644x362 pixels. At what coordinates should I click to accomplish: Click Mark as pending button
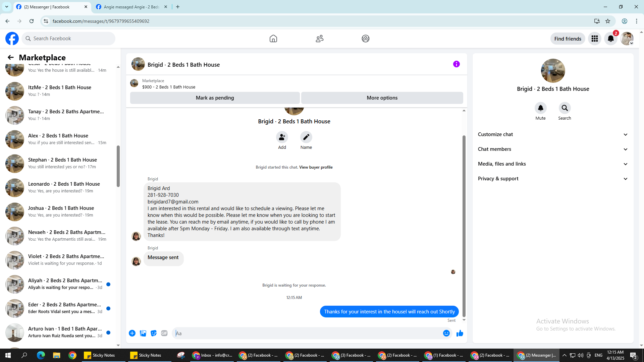tap(215, 98)
